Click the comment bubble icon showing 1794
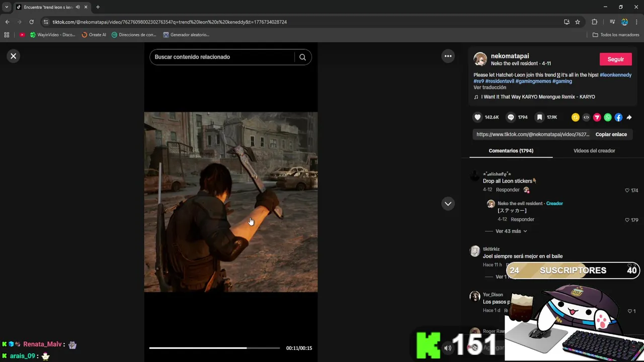This screenshot has height=362, width=644. click(511, 117)
